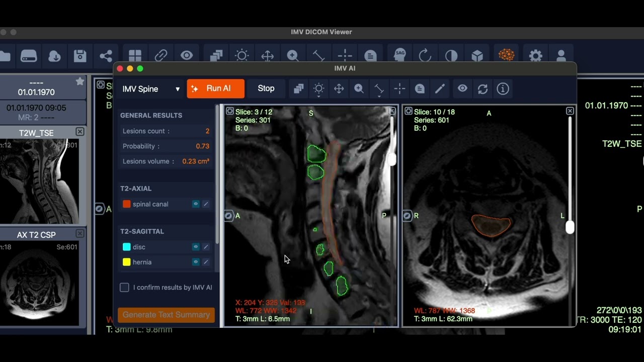Click the 3D cube icon in main toolbar
The image size is (644, 362).
pyautogui.click(x=477, y=56)
